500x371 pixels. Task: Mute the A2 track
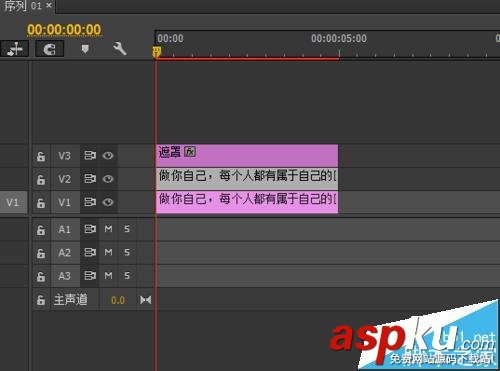click(x=108, y=253)
